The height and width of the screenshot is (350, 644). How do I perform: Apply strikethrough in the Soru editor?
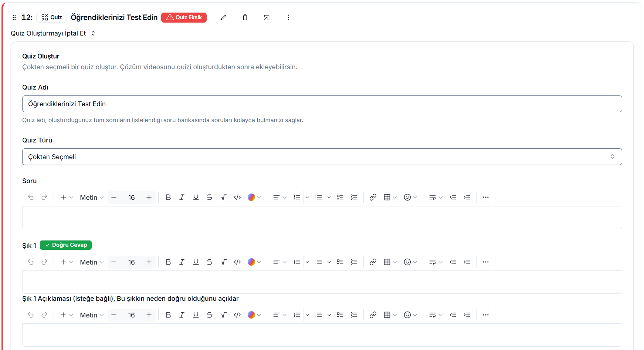click(x=210, y=197)
